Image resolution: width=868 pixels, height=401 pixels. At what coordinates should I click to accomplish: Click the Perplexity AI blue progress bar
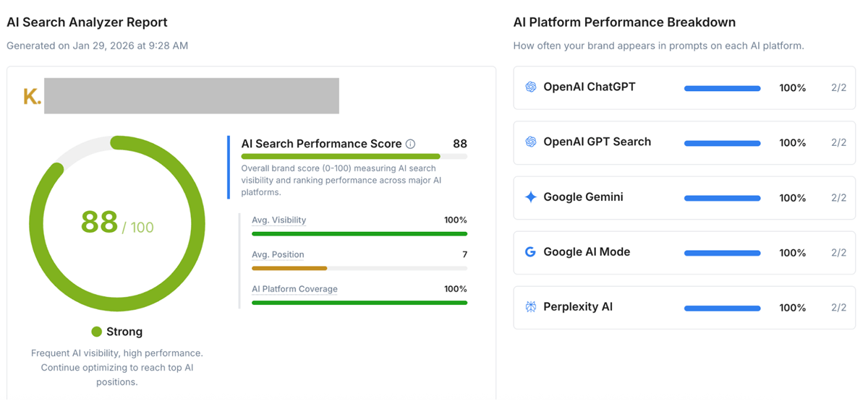[722, 309]
